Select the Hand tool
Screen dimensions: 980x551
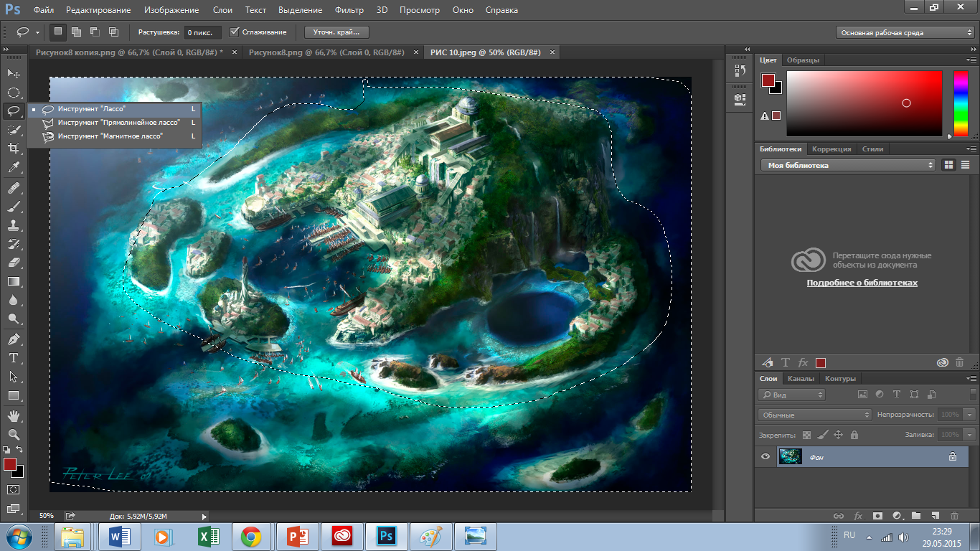click(x=13, y=415)
